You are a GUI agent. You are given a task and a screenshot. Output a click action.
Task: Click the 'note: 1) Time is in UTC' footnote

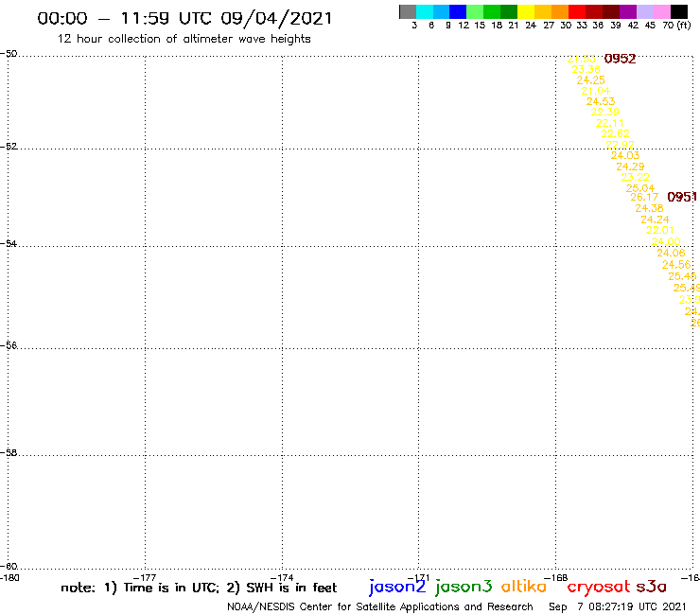tap(140, 588)
